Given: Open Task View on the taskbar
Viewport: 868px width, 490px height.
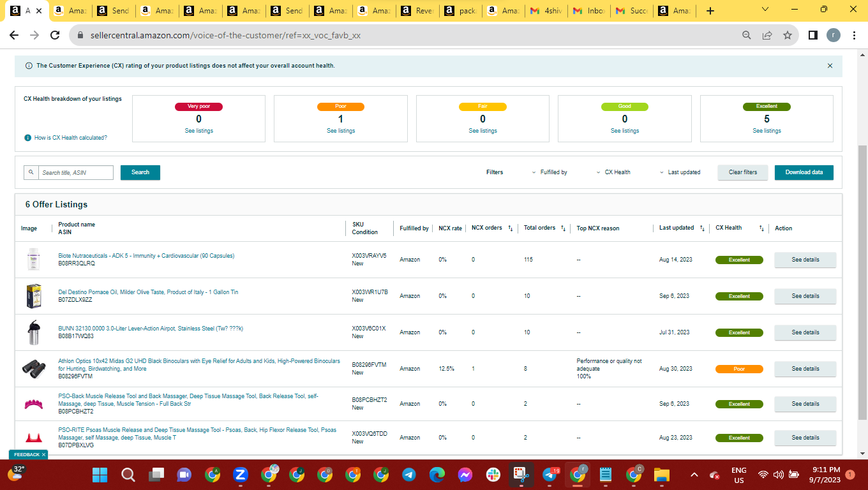Looking at the screenshot, I should click(156, 475).
